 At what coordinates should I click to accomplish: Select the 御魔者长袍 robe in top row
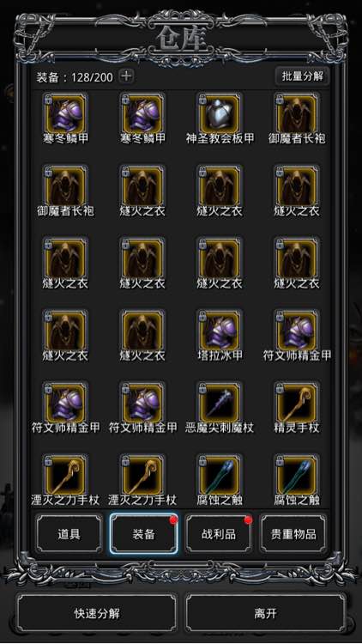[297, 113]
